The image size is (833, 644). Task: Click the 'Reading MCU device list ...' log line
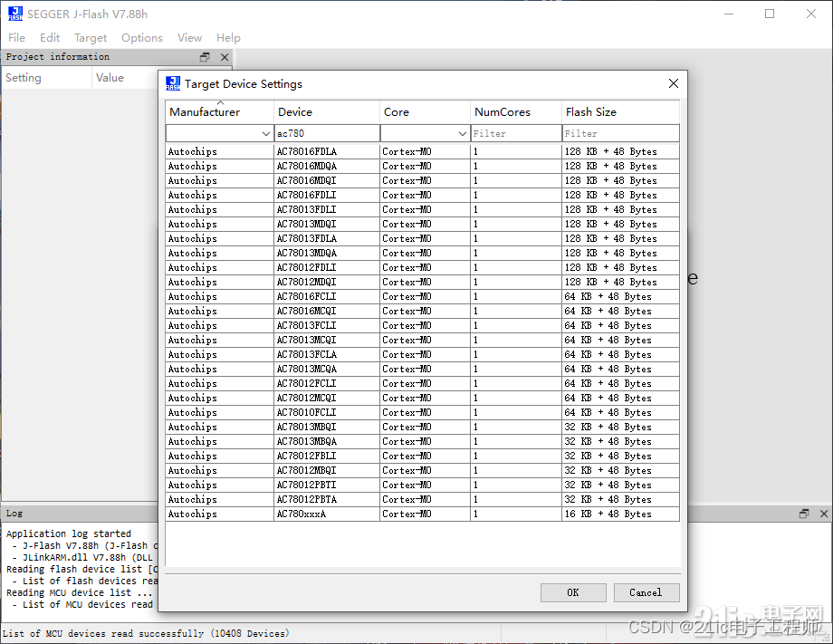79,592
